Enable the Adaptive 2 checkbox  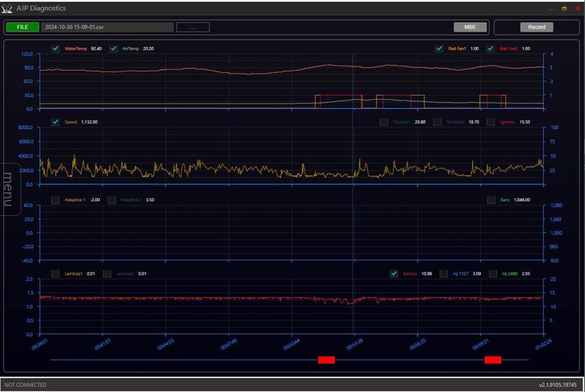pyautogui.click(x=111, y=200)
